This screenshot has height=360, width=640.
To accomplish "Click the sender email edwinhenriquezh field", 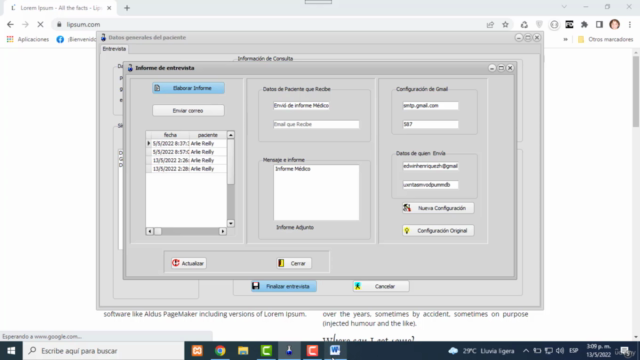I will click(x=430, y=166).
